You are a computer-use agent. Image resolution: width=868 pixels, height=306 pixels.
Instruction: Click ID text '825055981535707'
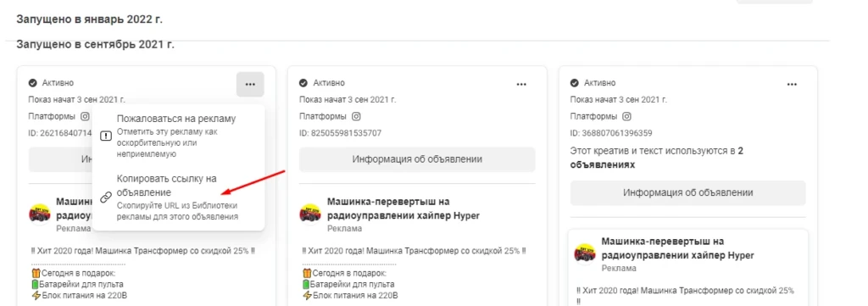346,133
